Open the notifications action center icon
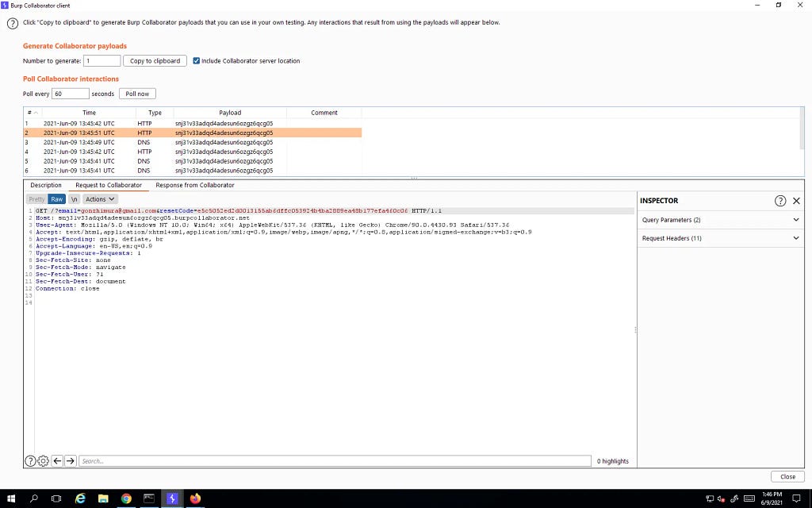The width and height of the screenshot is (812, 508). (797, 498)
